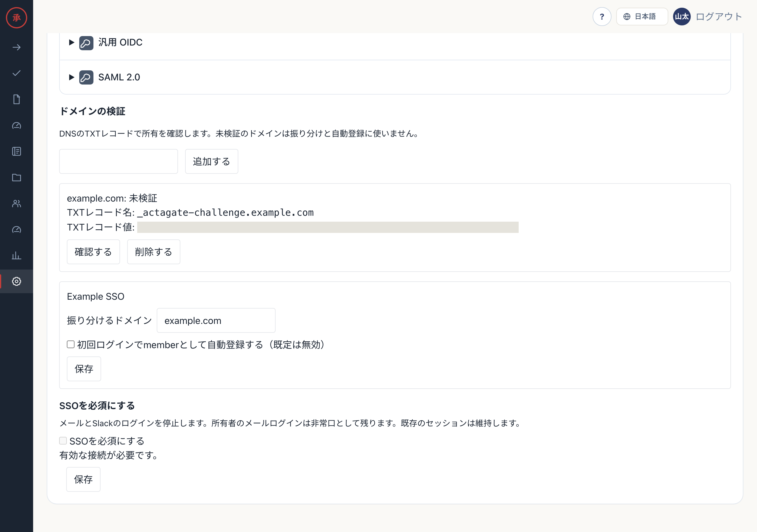The width and height of the screenshot is (757, 532).
Task: Click ログアウト link
Action: click(x=719, y=17)
